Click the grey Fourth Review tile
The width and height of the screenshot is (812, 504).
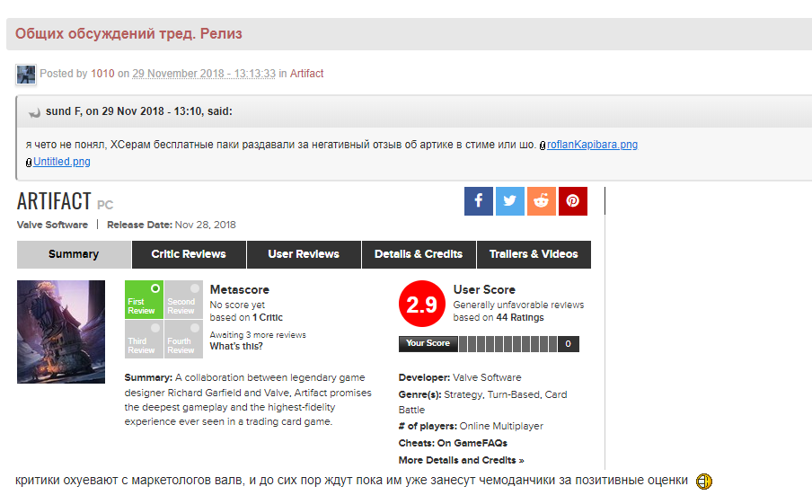pos(184,339)
